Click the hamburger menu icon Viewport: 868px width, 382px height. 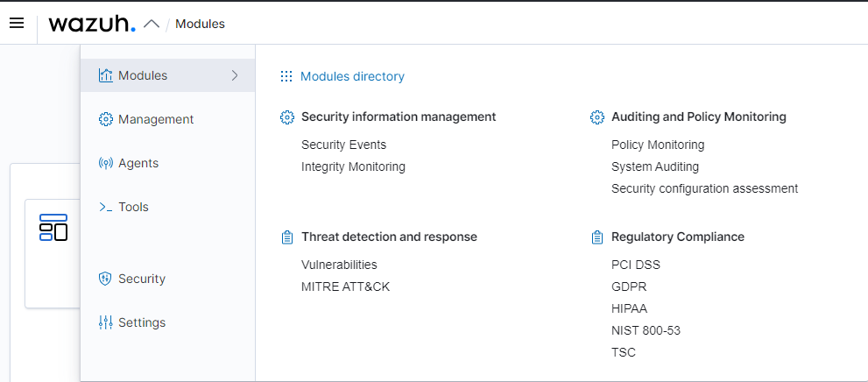(17, 24)
